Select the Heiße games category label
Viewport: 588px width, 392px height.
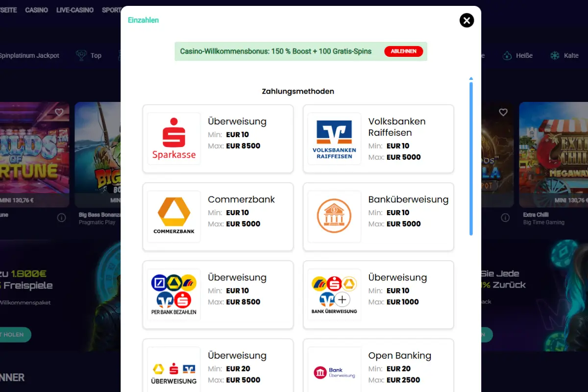[524, 55]
